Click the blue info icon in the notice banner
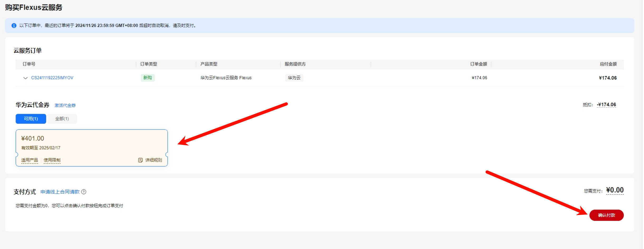The height and width of the screenshot is (249, 644). tap(14, 26)
